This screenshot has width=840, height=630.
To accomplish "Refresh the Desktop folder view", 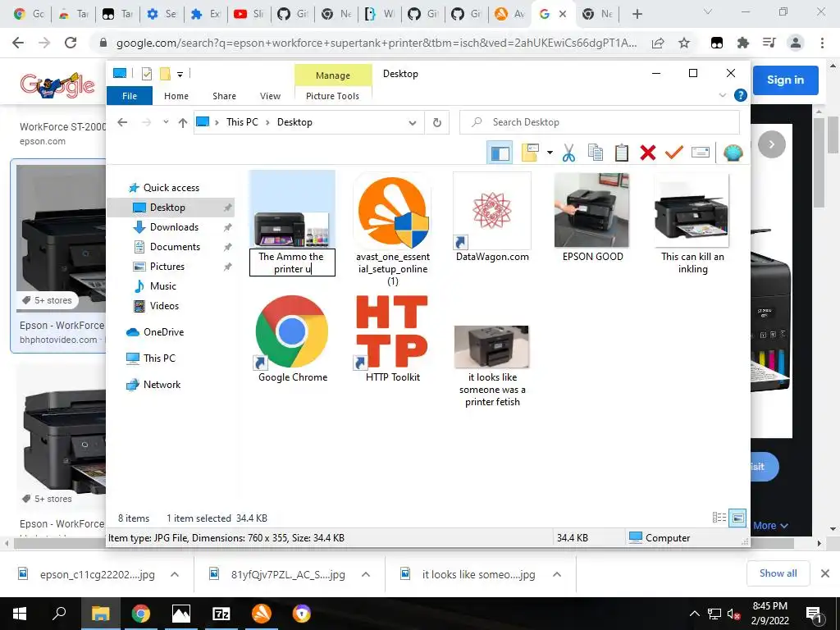I will pyautogui.click(x=437, y=123).
